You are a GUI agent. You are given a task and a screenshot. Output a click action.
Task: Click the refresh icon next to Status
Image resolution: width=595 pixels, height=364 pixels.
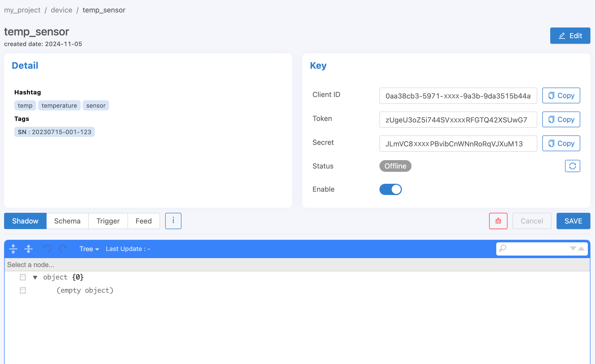pyautogui.click(x=572, y=166)
